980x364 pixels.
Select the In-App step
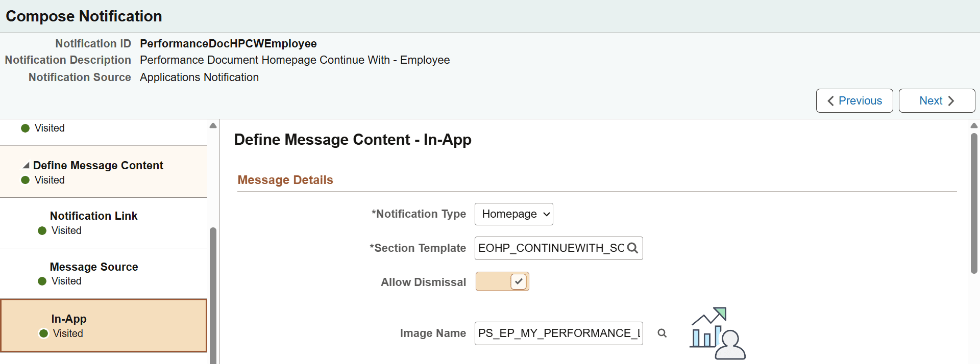coord(69,319)
